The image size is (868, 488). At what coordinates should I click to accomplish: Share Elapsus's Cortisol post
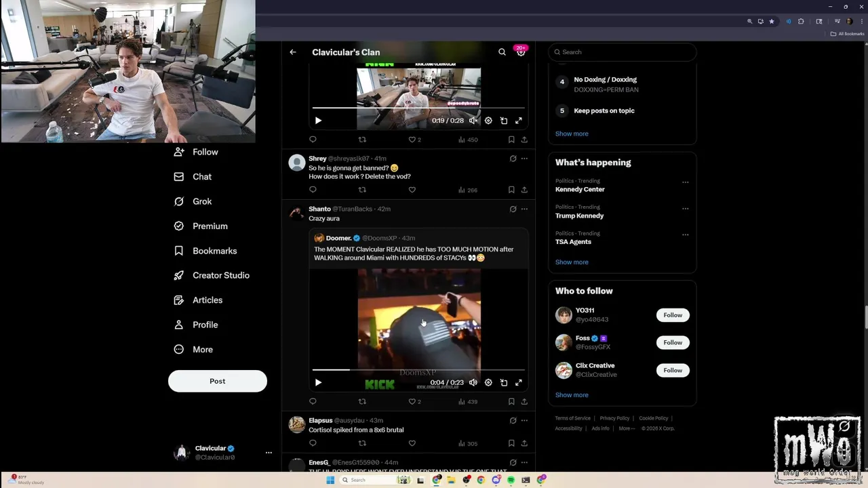click(x=524, y=443)
